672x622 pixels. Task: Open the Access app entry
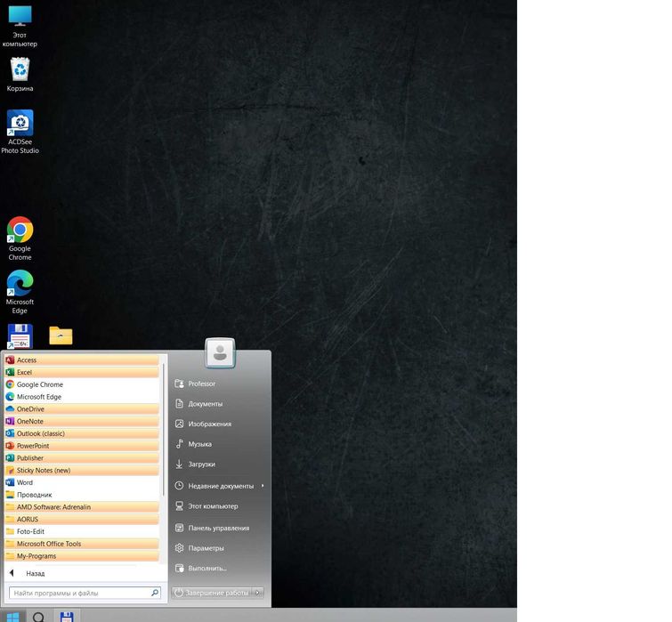tap(81, 359)
